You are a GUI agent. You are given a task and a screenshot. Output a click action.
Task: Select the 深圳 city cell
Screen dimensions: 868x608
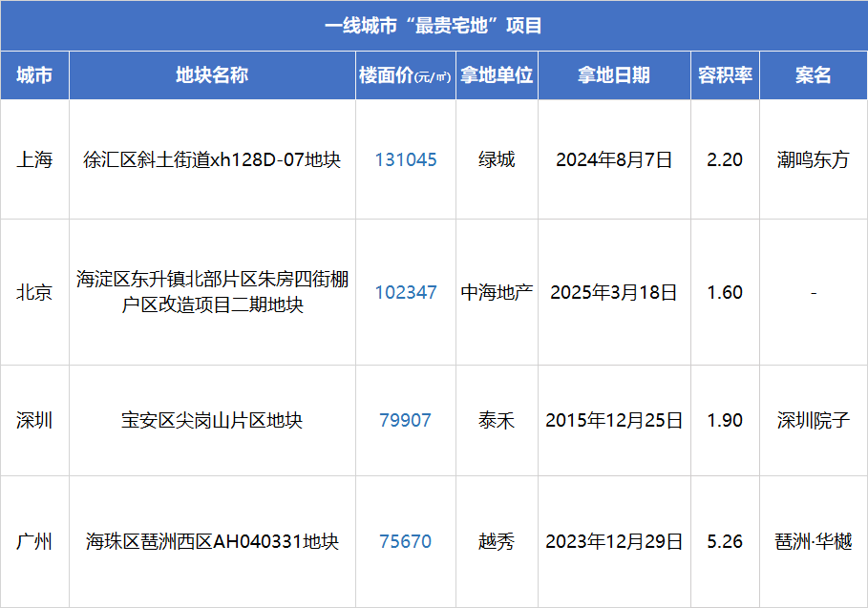click(34, 421)
